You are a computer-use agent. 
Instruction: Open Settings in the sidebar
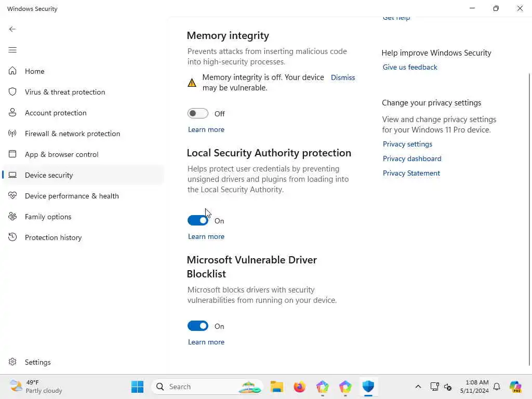83,362
